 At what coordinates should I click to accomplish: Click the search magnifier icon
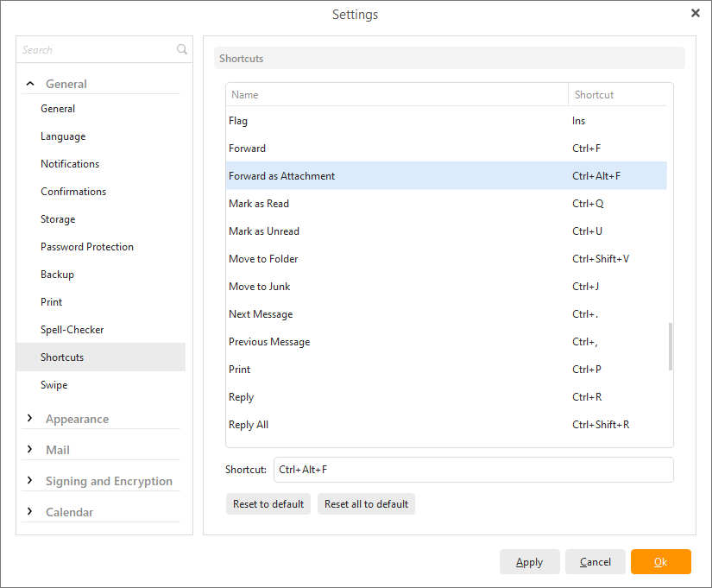(x=181, y=49)
